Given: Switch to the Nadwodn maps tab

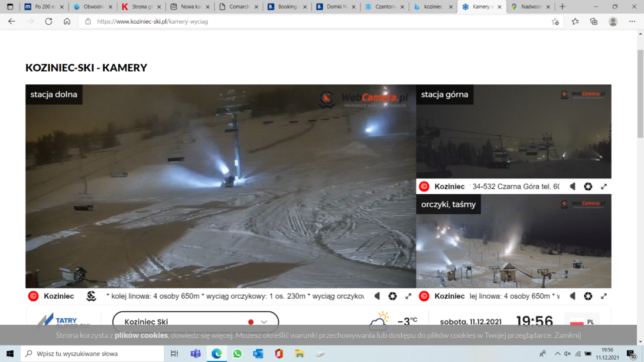Looking at the screenshot, I should coord(531,6).
